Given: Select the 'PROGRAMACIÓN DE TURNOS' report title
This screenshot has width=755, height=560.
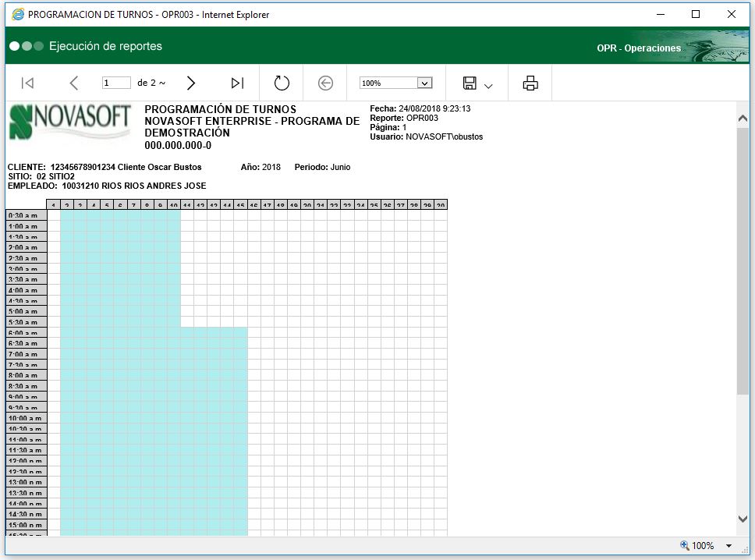Looking at the screenshot, I should coord(221,109).
